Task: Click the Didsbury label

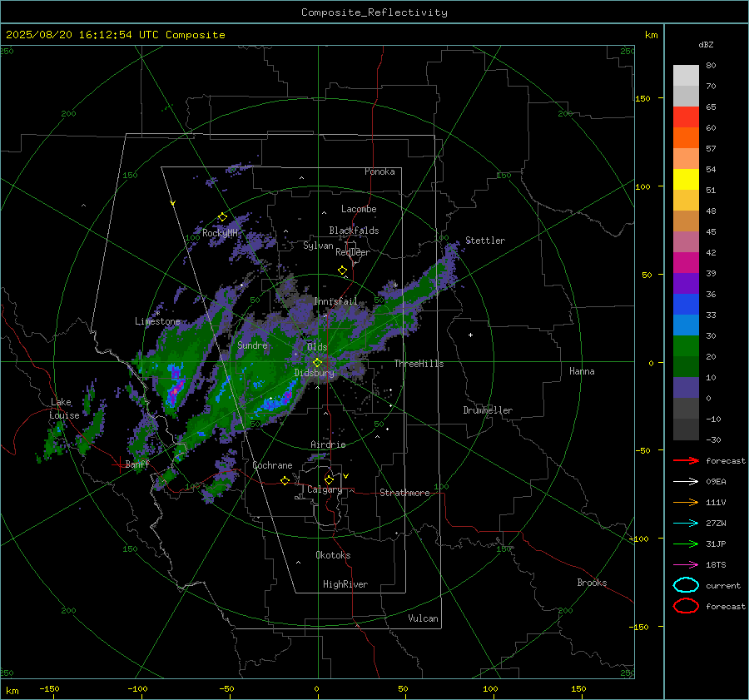Action: (314, 373)
